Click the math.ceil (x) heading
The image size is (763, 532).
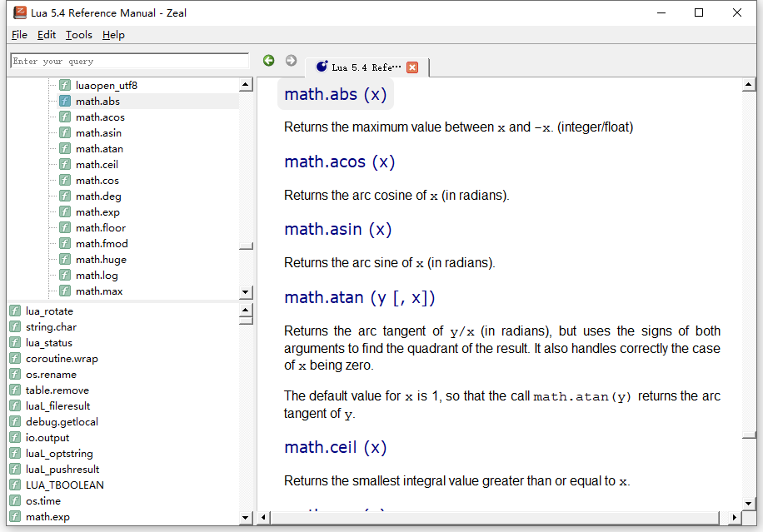[x=336, y=447]
